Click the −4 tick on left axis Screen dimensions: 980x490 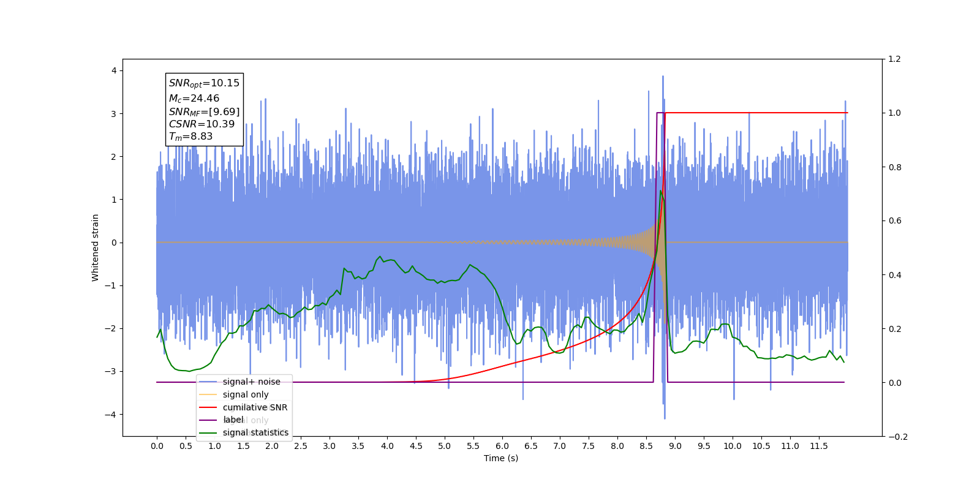coord(110,415)
